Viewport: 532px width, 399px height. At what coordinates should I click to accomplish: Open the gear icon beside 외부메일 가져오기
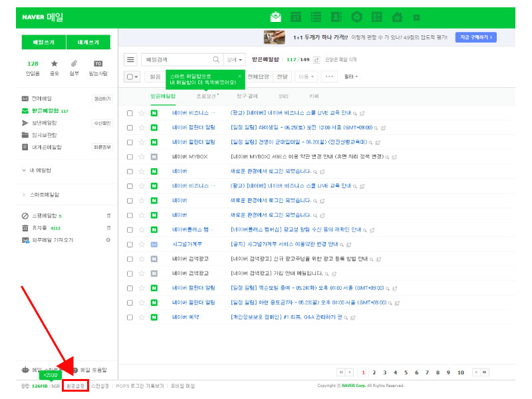tap(108, 240)
